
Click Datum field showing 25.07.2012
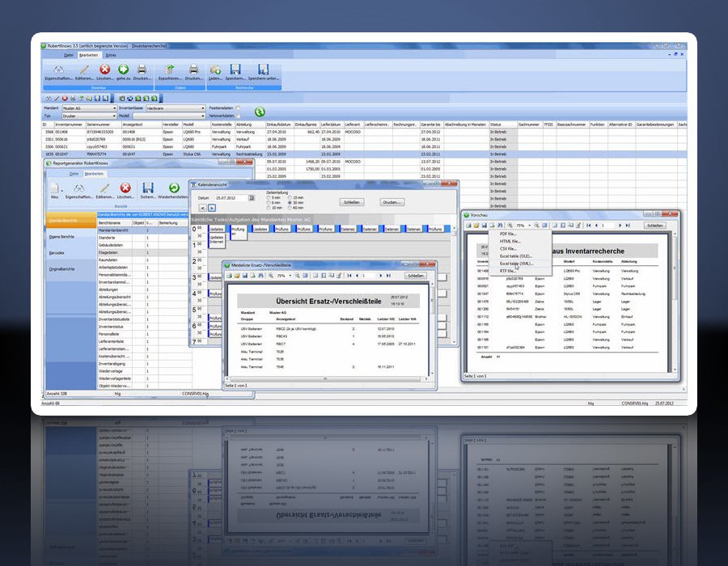coord(231,198)
